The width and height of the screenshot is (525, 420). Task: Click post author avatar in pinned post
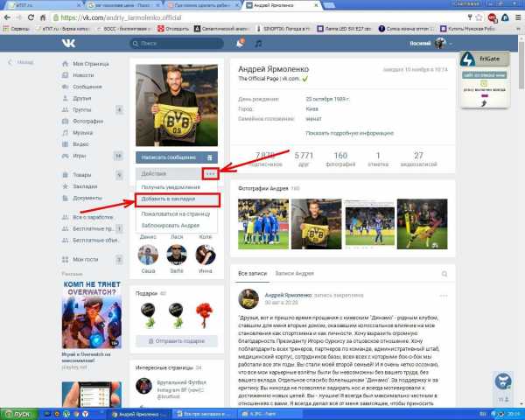click(248, 298)
